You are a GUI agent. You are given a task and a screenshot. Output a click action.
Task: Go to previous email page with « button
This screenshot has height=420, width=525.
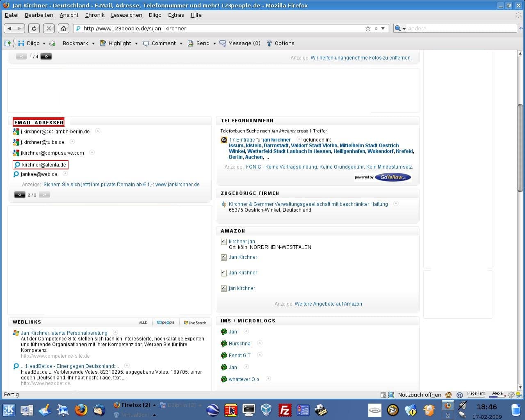coord(20,195)
